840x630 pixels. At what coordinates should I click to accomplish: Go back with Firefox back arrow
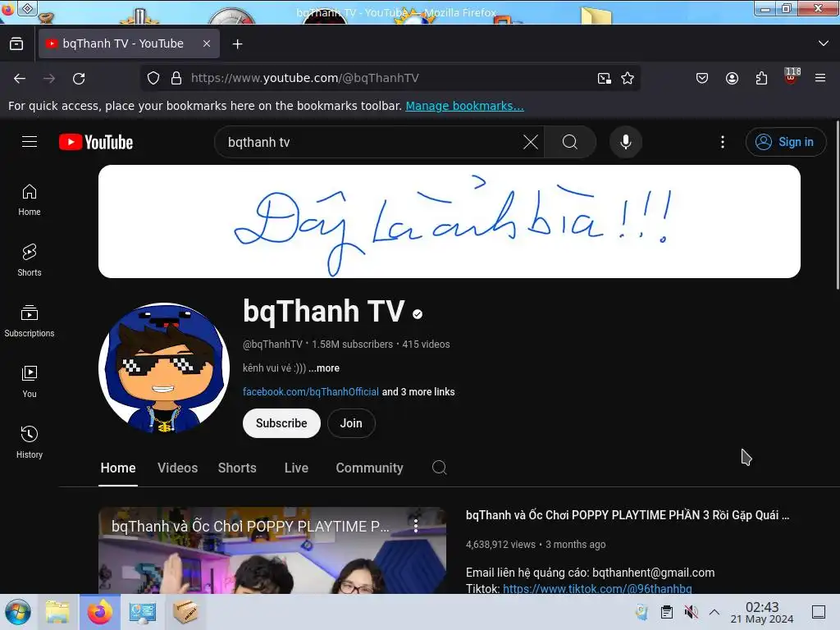(x=20, y=78)
